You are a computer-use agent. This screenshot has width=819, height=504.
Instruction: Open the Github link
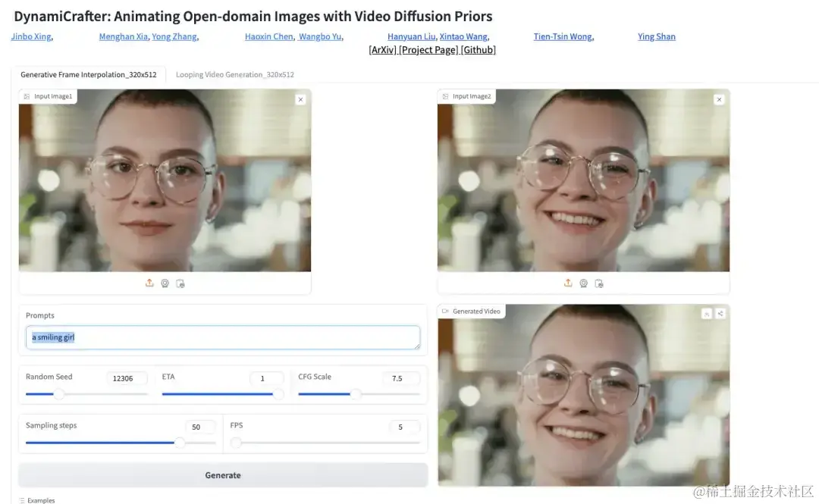point(479,50)
